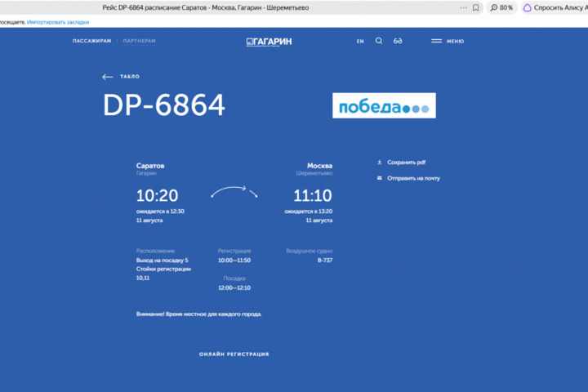Click registration time 10:00—11:50

point(234,261)
